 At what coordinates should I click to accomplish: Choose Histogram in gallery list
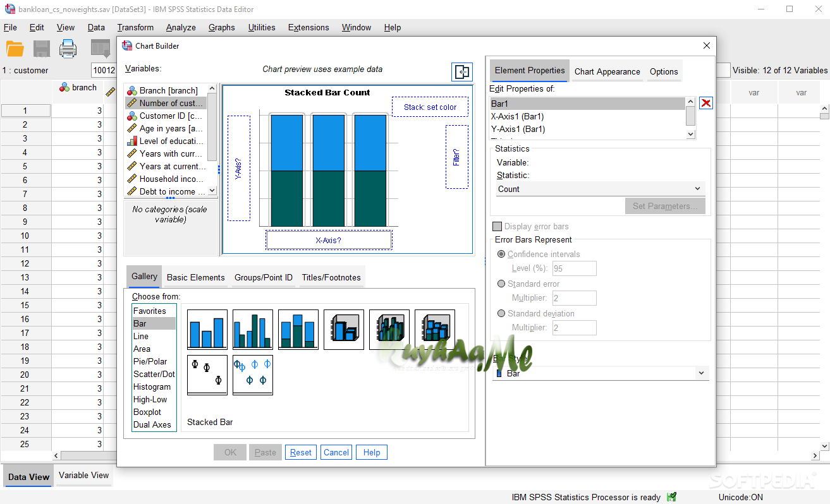click(x=154, y=387)
